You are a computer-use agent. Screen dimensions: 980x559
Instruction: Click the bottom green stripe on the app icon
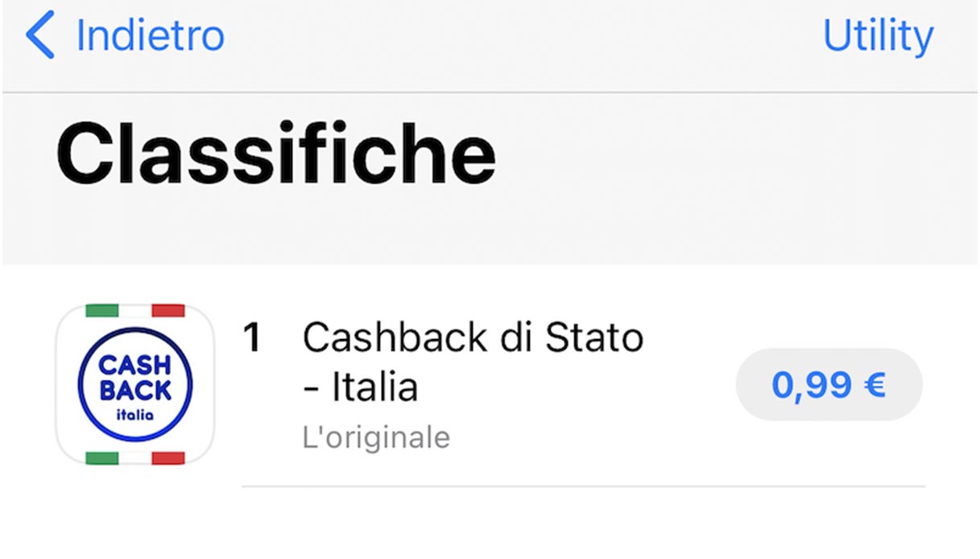click(x=102, y=458)
